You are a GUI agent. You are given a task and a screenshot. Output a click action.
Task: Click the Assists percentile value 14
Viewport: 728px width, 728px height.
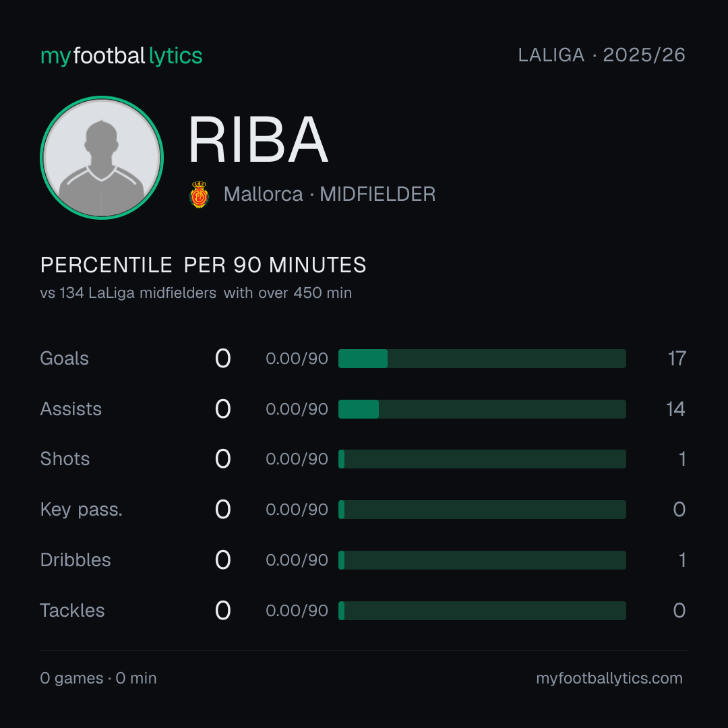point(675,409)
